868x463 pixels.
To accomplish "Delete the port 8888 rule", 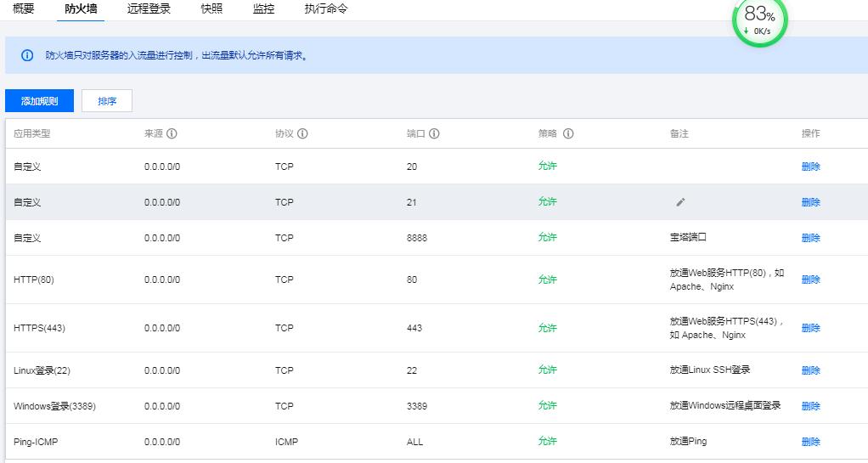I will click(x=810, y=238).
